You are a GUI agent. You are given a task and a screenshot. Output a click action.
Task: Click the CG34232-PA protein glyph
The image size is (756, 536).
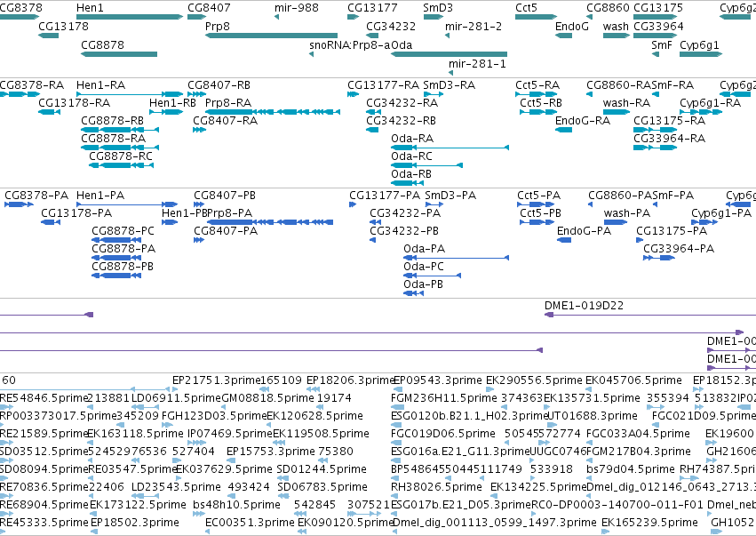(376, 222)
